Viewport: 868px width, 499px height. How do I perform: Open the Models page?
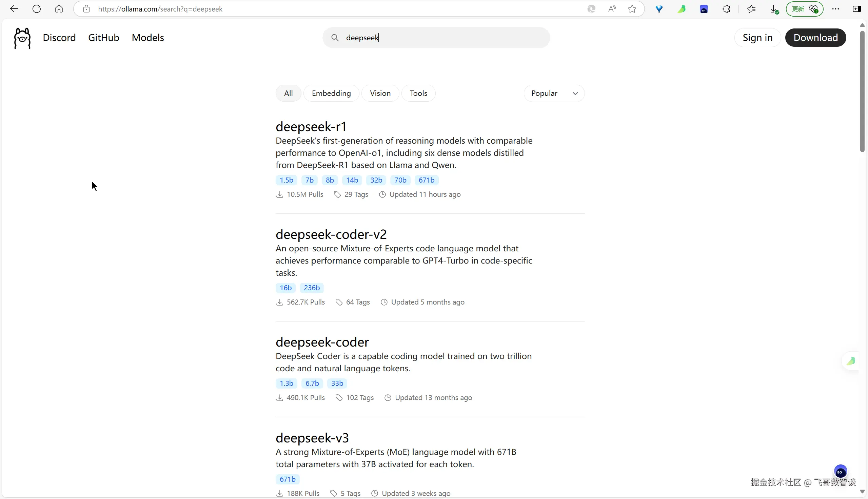pyautogui.click(x=148, y=38)
